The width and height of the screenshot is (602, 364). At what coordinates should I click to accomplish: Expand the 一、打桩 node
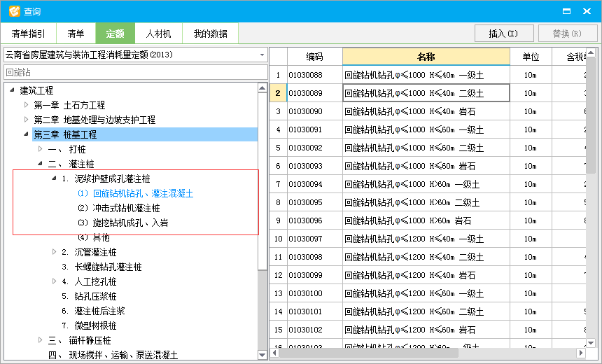[x=41, y=148]
